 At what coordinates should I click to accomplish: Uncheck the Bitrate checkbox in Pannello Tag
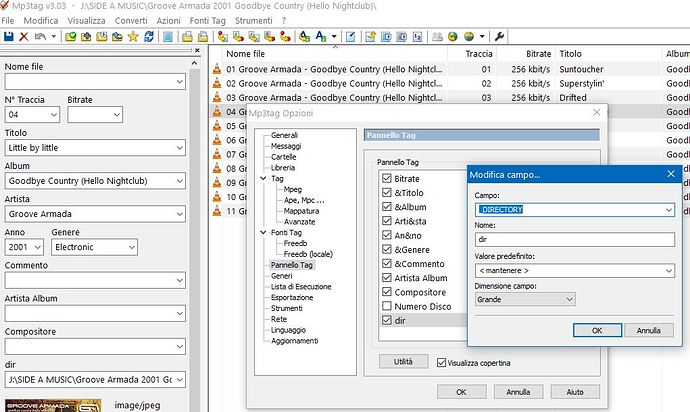(387, 178)
